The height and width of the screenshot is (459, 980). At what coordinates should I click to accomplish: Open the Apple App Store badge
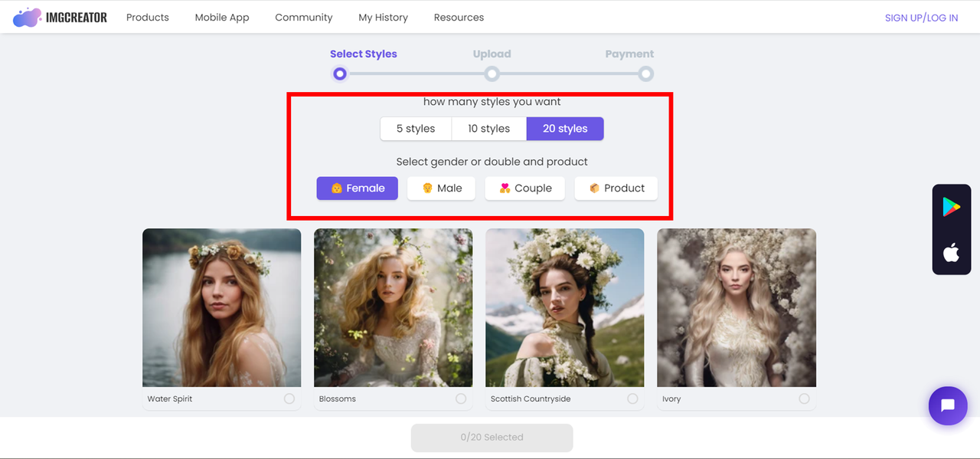951,252
